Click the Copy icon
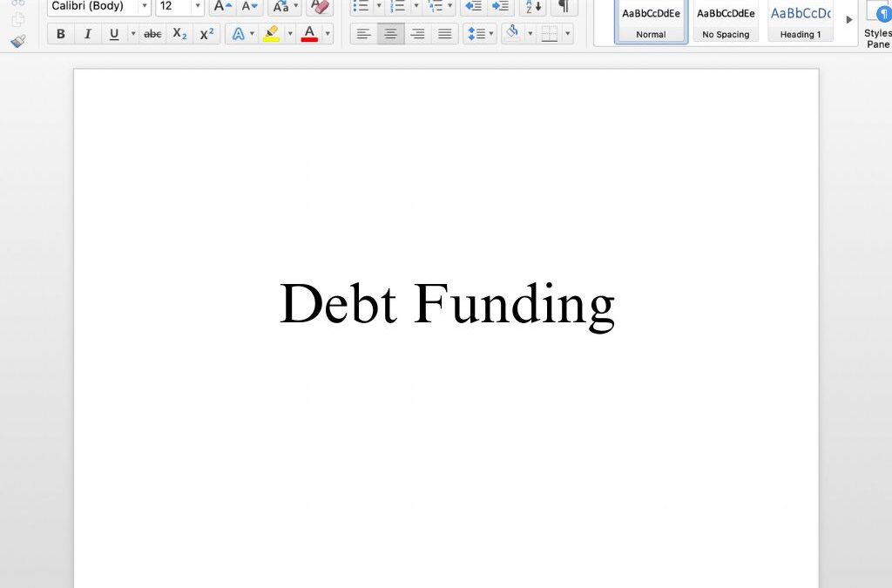The width and height of the screenshot is (892, 588). [18, 19]
